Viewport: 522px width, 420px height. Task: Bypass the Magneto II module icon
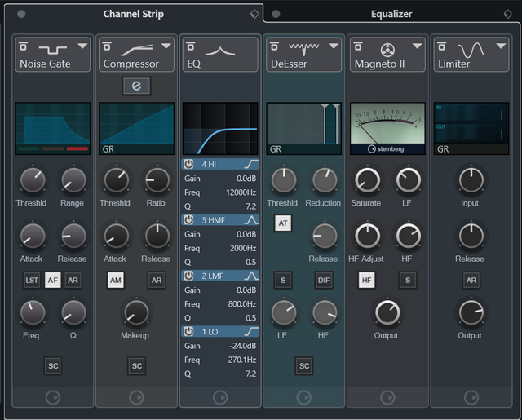click(358, 46)
